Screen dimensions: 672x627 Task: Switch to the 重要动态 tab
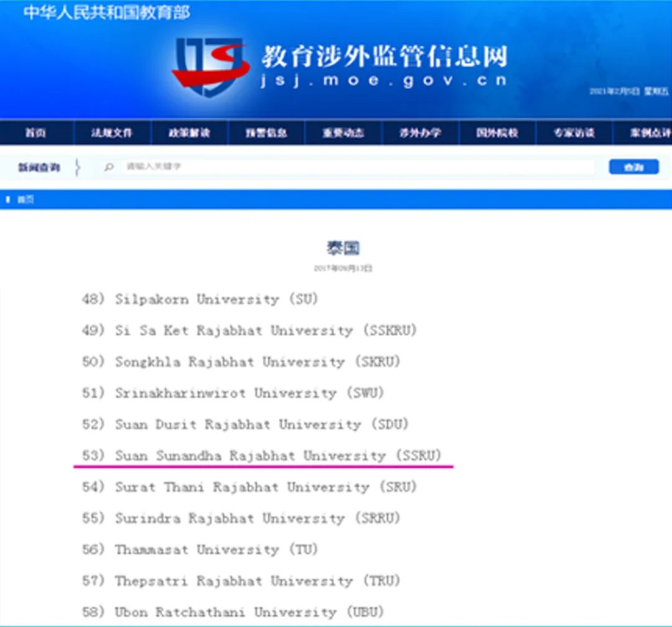coord(343,133)
